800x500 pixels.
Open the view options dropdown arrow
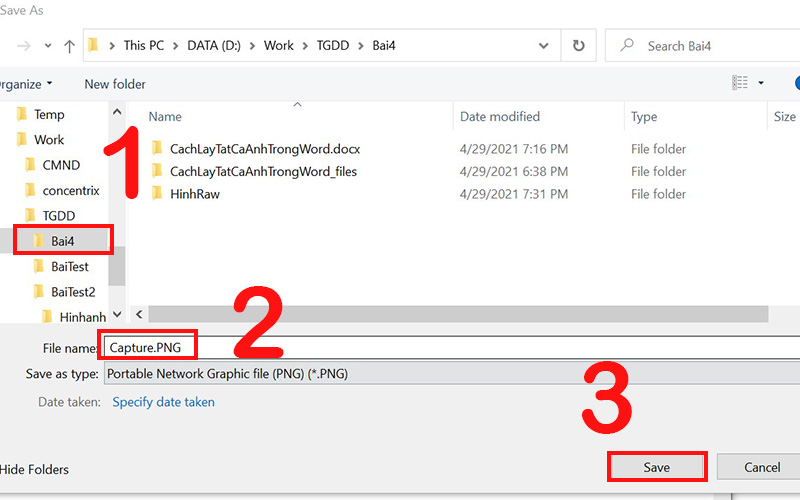[x=761, y=83]
